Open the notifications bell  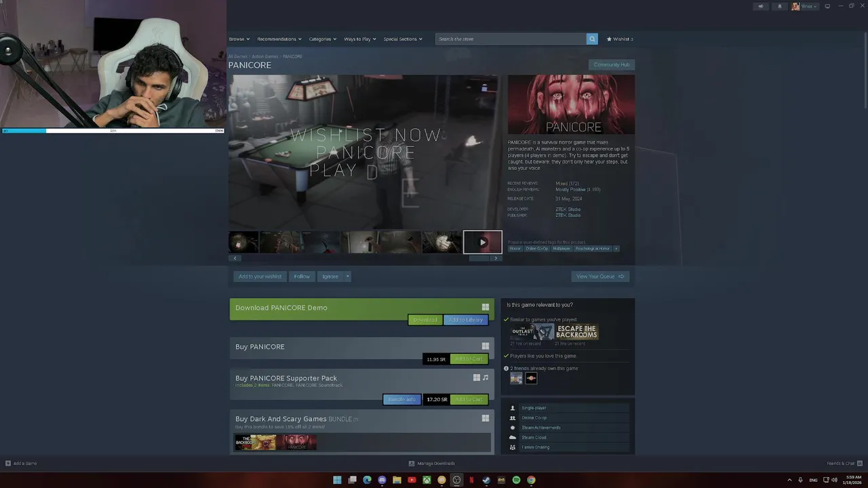point(779,6)
